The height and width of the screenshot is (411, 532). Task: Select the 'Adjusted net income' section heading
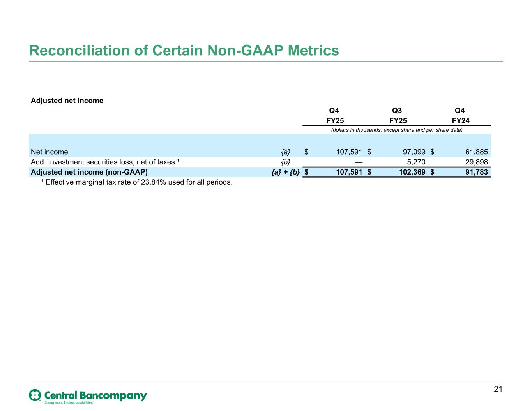(x=67, y=101)
